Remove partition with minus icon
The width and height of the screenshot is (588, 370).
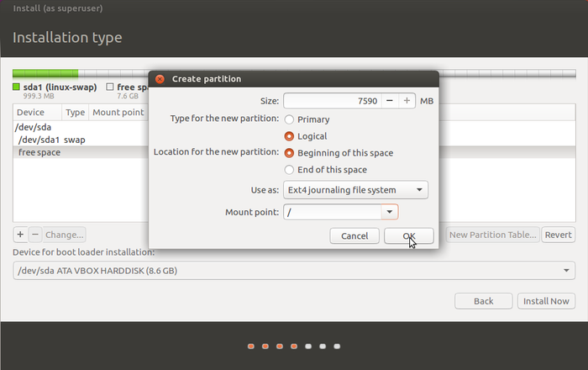coord(35,235)
